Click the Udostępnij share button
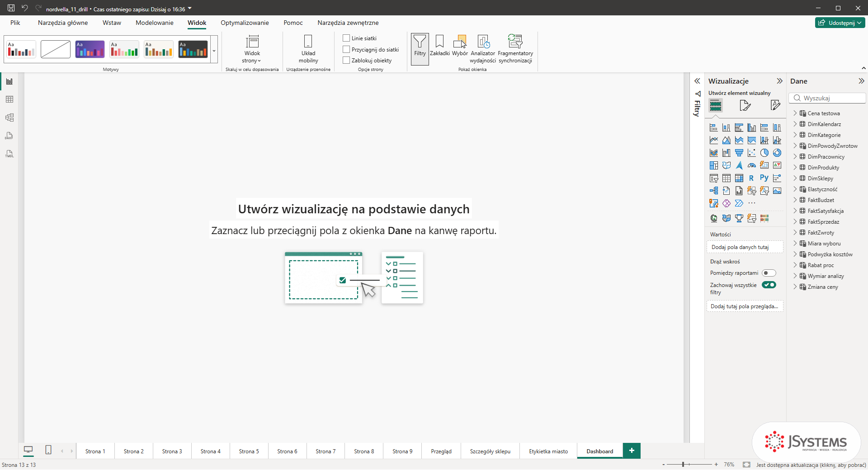This screenshot has height=470, width=868. (x=840, y=23)
